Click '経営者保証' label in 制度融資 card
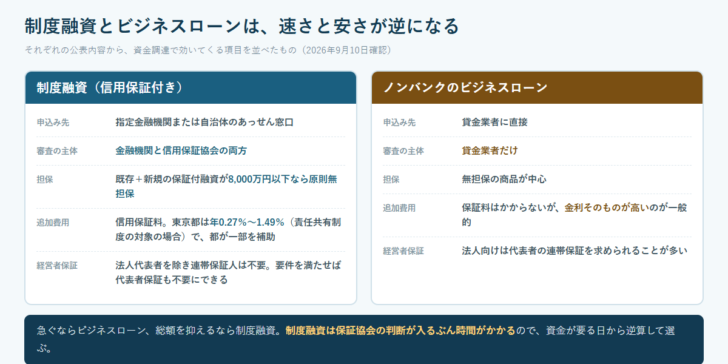The height and width of the screenshot is (364, 728). coord(57,266)
